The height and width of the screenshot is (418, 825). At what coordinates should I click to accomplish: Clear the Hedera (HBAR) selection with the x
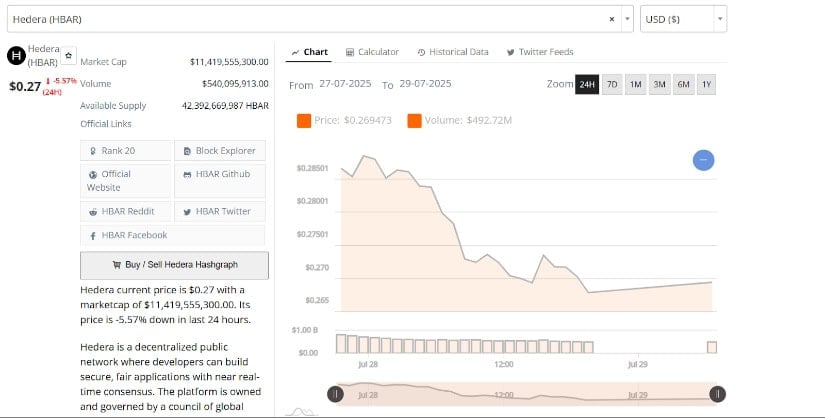coord(612,19)
